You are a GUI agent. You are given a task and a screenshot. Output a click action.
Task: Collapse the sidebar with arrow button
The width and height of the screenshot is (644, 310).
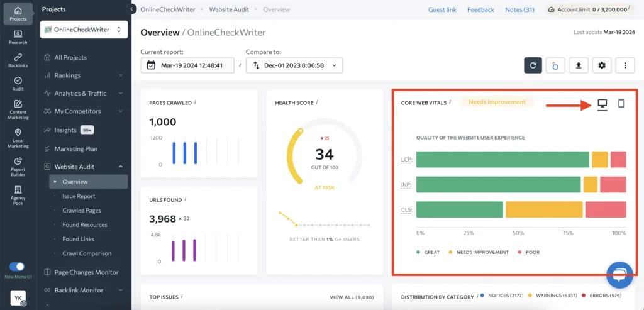coord(131,9)
